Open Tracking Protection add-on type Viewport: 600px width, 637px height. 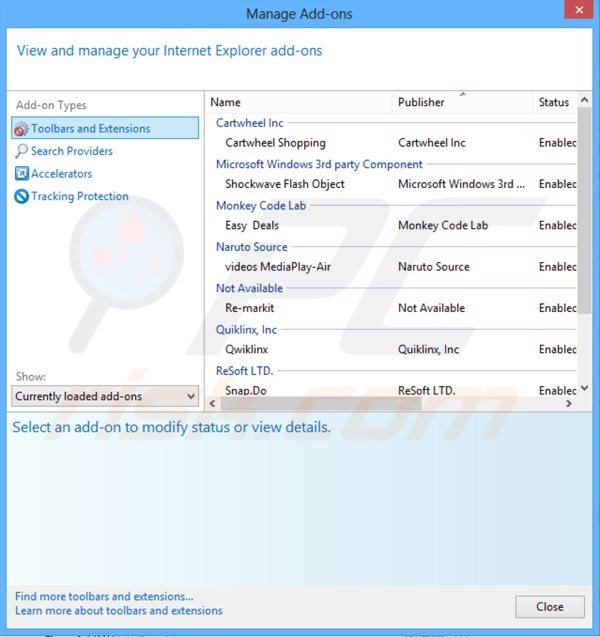80,196
